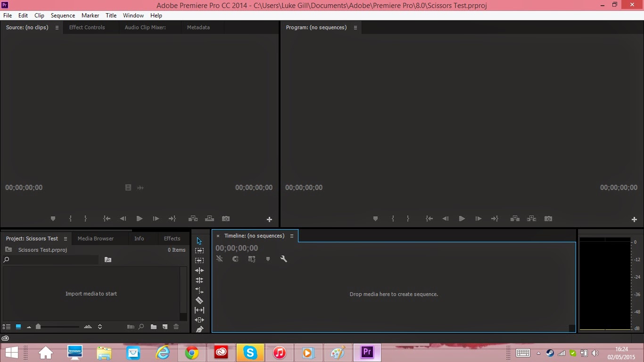Switch Project panel to List View
The width and height of the screenshot is (644, 362).
pyautogui.click(x=7, y=327)
